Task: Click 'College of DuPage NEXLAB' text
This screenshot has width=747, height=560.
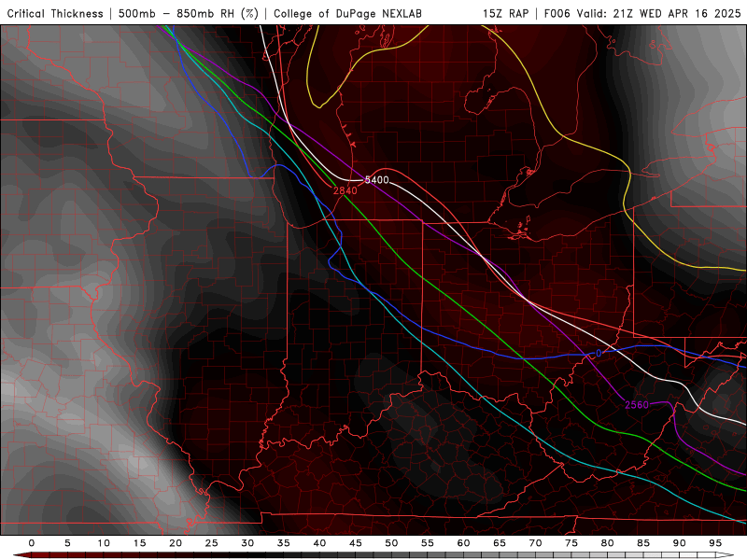Action: (347, 13)
